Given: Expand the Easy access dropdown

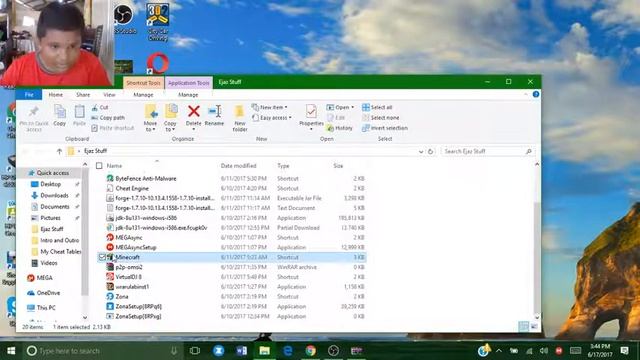Looking at the screenshot, I should 272,118.
